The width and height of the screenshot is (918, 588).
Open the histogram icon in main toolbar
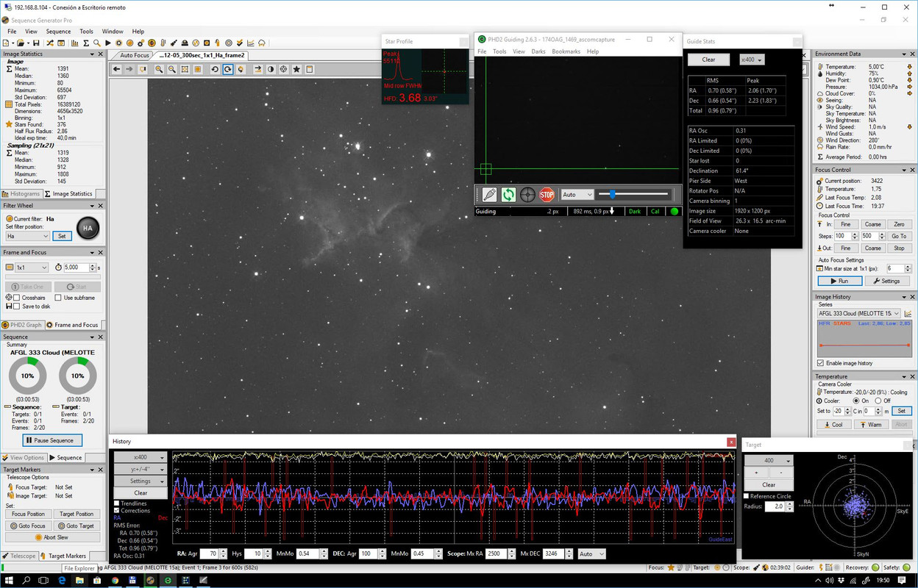[74, 43]
